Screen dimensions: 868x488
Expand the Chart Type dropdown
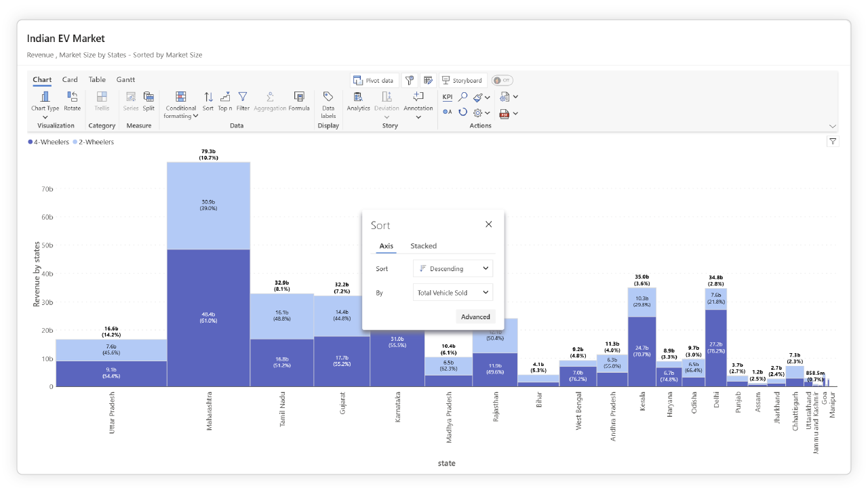click(45, 117)
